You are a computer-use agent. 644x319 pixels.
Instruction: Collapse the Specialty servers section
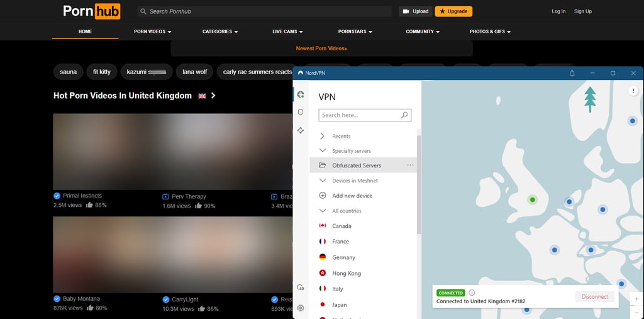point(323,150)
